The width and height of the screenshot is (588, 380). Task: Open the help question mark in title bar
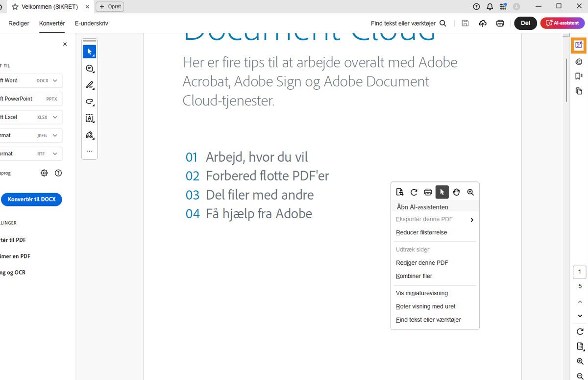tap(476, 6)
